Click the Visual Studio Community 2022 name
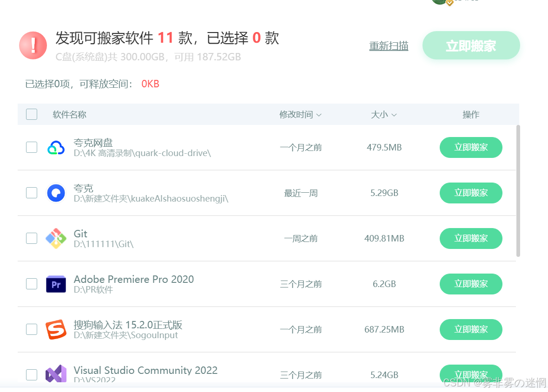The image size is (548, 392). [x=145, y=370]
